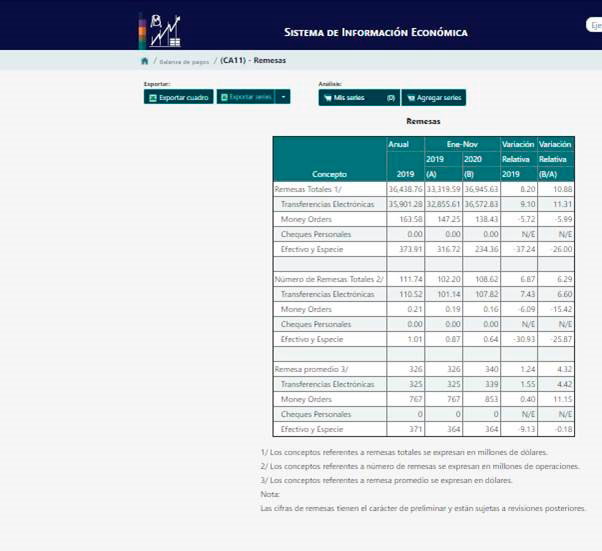Click the partially visible button at top right
The height and width of the screenshot is (551, 602).
(x=595, y=25)
